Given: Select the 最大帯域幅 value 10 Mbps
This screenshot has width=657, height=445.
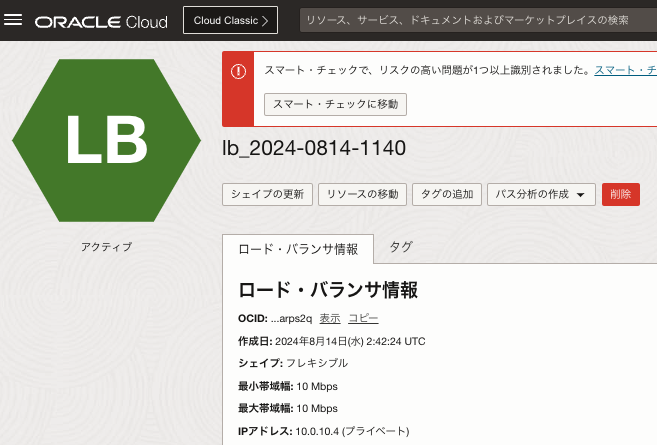Looking at the screenshot, I should tap(317, 409).
